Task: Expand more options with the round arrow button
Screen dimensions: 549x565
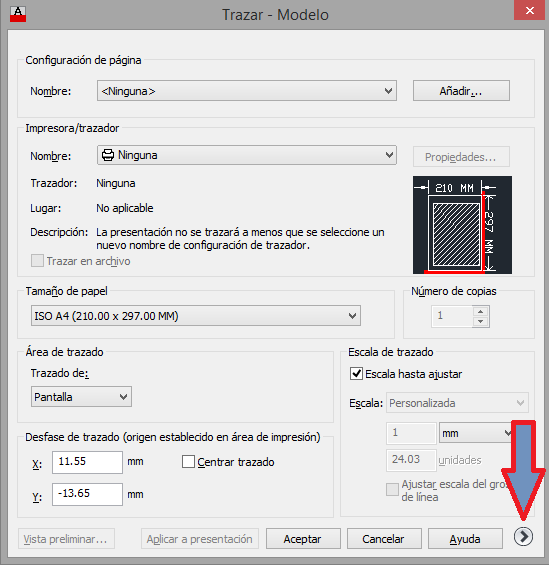Action: pyautogui.click(x=523, y=537)
